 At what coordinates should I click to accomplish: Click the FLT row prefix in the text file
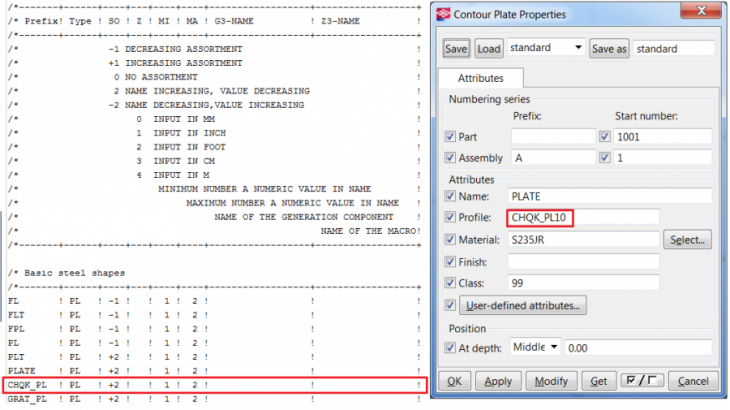[16, 315]
